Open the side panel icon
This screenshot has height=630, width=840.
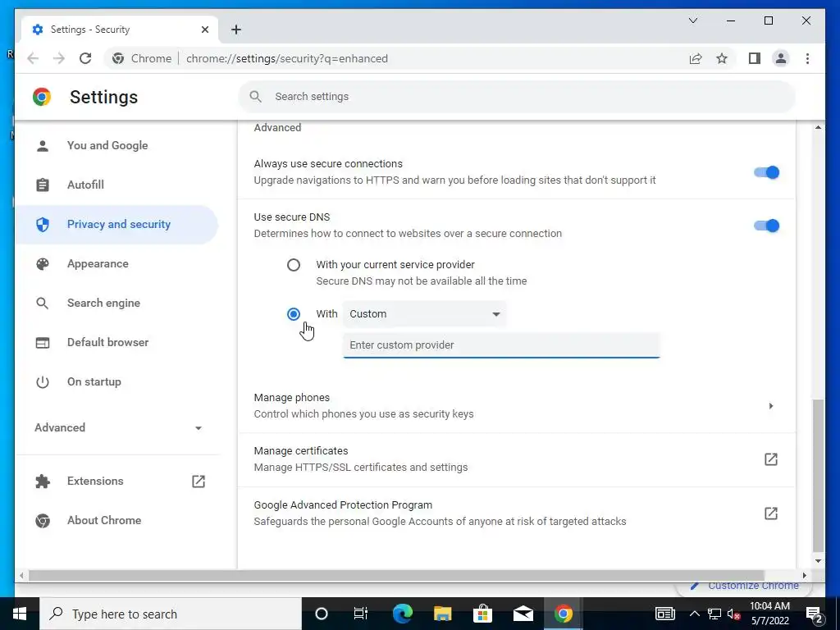click(x=755, y=58)
